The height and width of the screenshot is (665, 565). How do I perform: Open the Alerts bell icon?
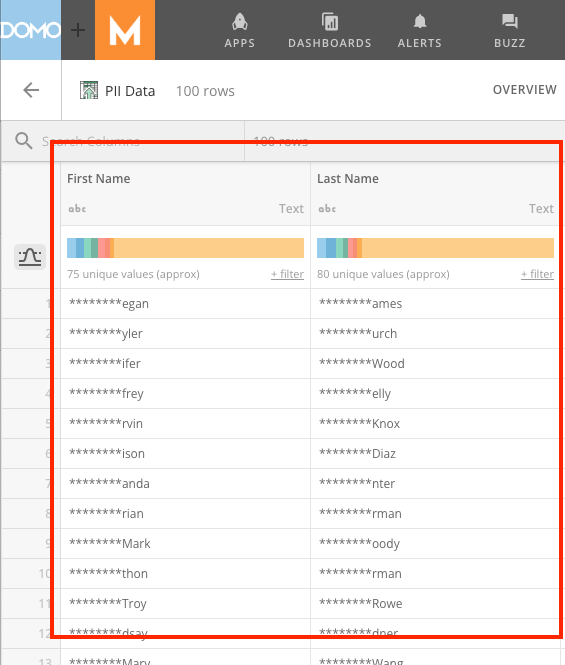(420, 21)
